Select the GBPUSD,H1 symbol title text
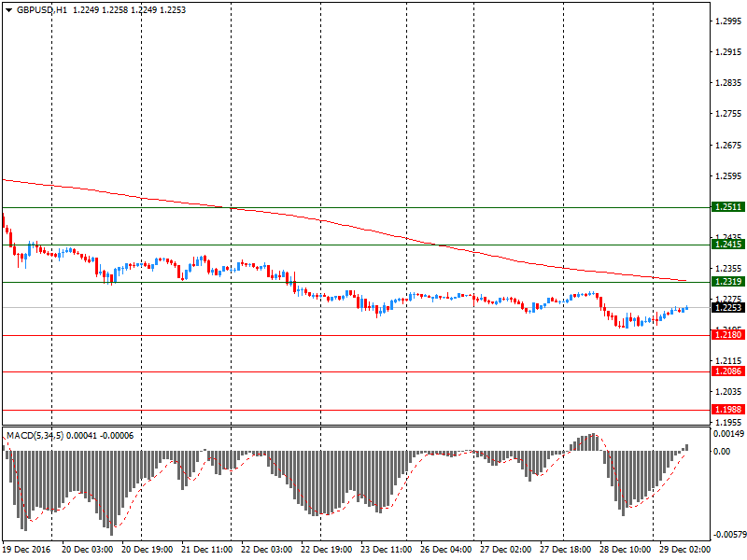 [42, 10]
